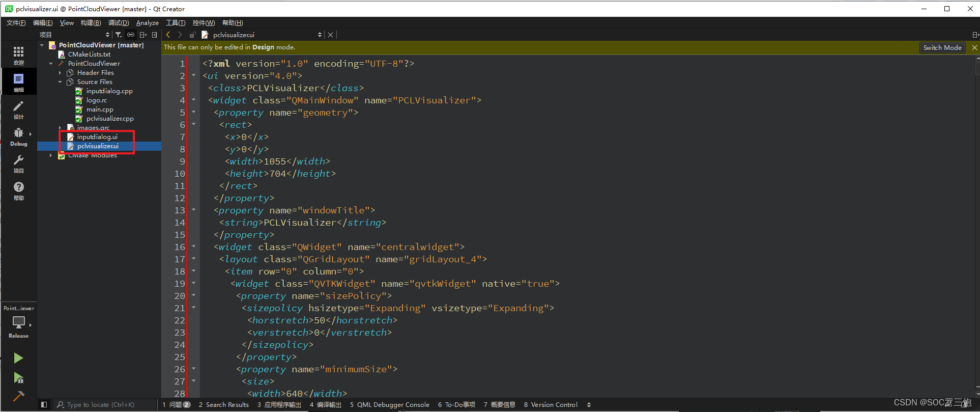Screen dimensions: 980x412
Task: Select inputdialog.cpp in Source Files
Action: 109,91
